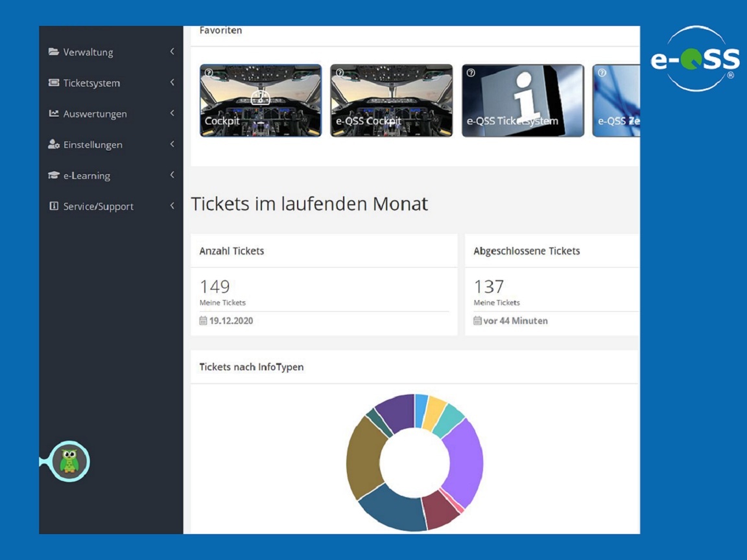
Task: Click the completed tickets count 137
Action: click(488, 286)
